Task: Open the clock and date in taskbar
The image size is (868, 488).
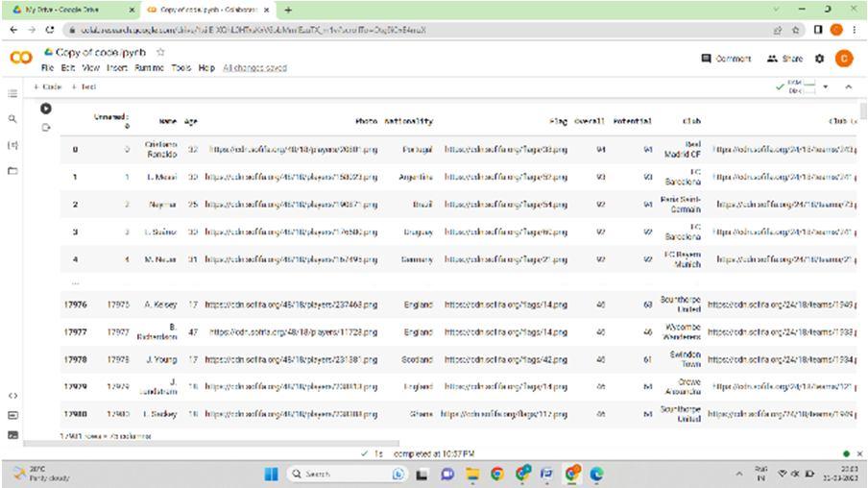Action: (842, 474)
